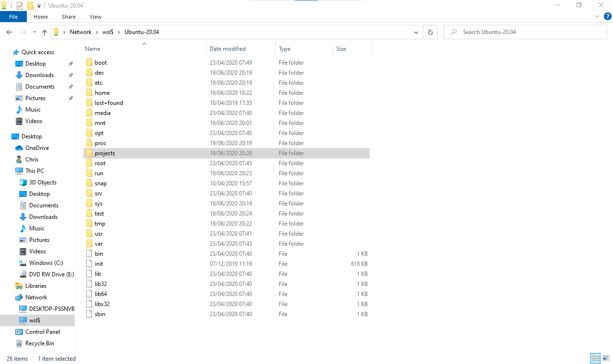Open 3D Objects under This PC
The height and width of the screenshot is (364, 613).
coord(43,182)
